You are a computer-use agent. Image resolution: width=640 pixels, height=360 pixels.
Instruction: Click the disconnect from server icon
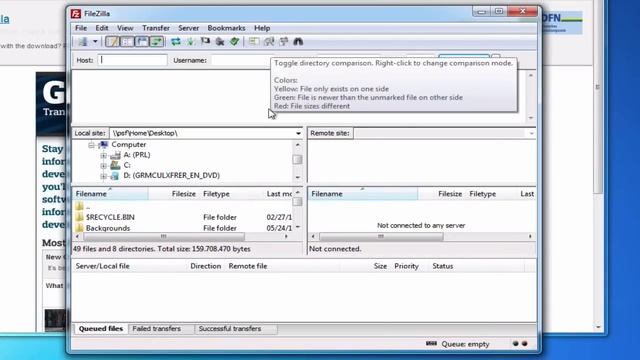[x=220, y=41]
